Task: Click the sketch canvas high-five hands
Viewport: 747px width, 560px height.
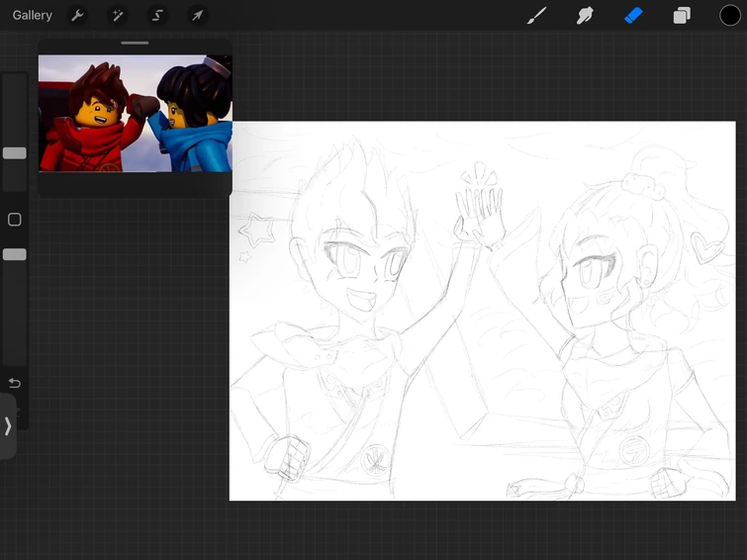Action: point(480,217)
